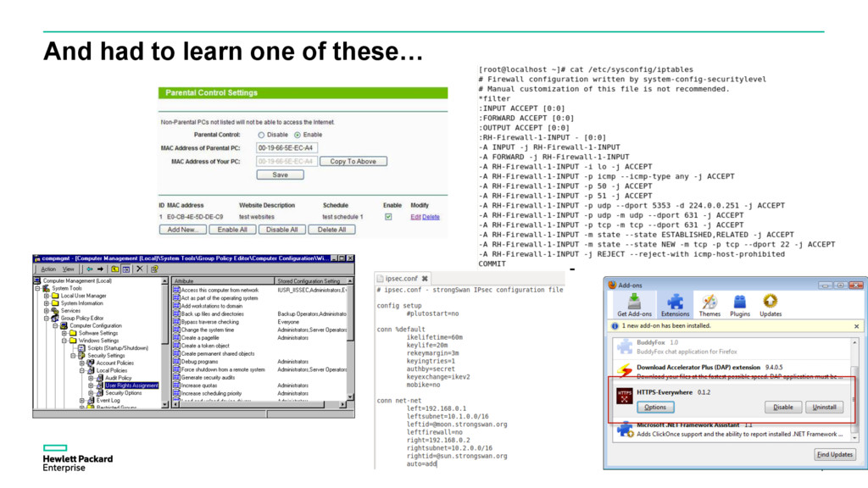Screen dimensions: 868x488
Task: Click the ipsec.conf editor tab
Action: coord(402,278)
